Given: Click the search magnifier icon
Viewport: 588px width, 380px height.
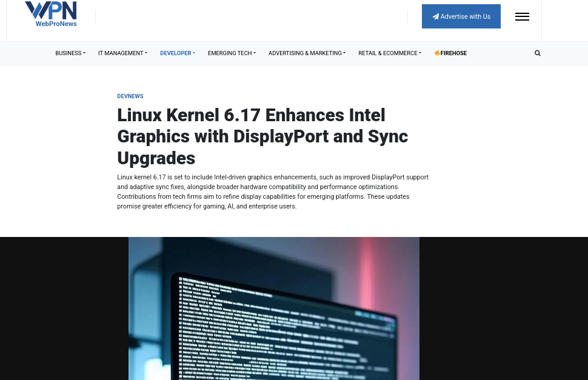Looking at the screenshot, I should (537, 53).
